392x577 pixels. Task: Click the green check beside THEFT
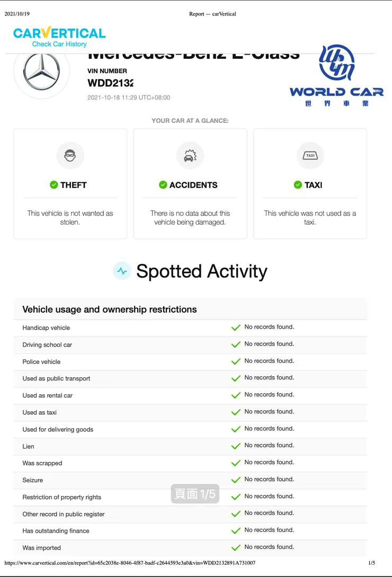(54, 185)
